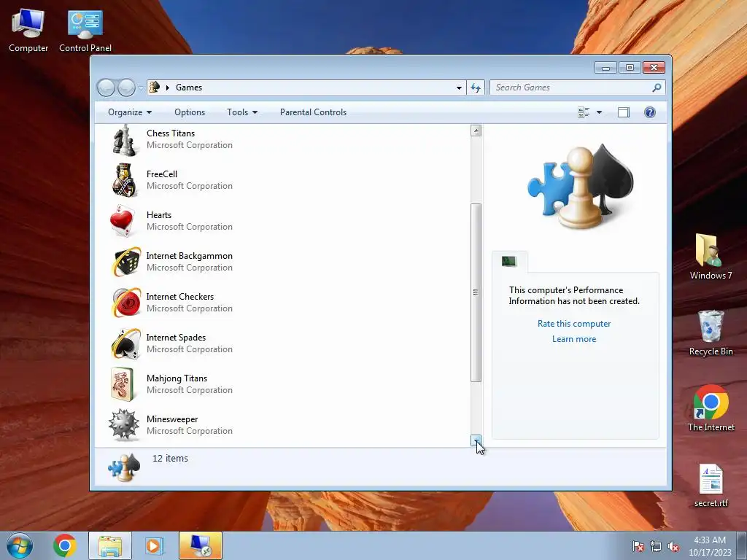Image resolution: width=747 pixels, height=560 pixels.
Task: Launch Chrome from the taskbar
Action: coord(65,545)
